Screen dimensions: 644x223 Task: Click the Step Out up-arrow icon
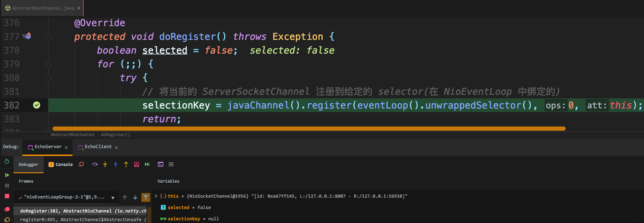pyautogui.click(x=126, y=164)
